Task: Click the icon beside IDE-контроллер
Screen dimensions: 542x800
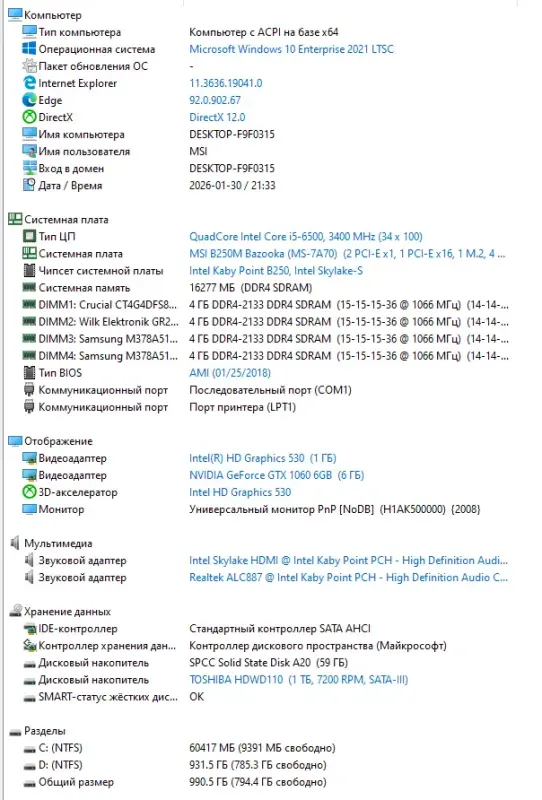Action: [x=29, y=629]
